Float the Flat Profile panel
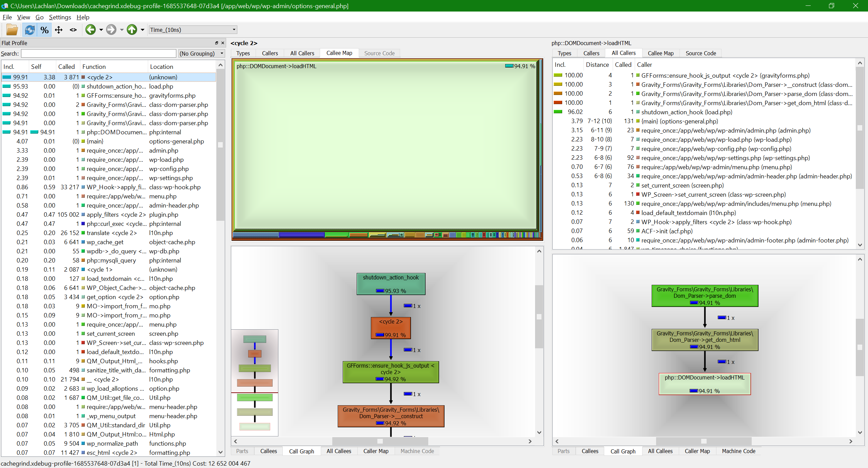Viewport: 868px width, 468px height. 216,43
